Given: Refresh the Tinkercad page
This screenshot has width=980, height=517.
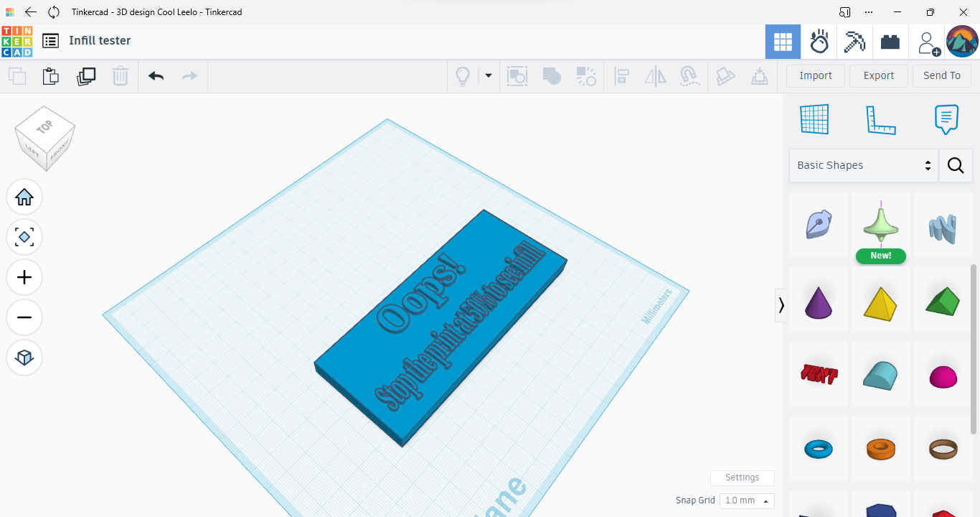Looking at the screenshot, I should 54,12.
